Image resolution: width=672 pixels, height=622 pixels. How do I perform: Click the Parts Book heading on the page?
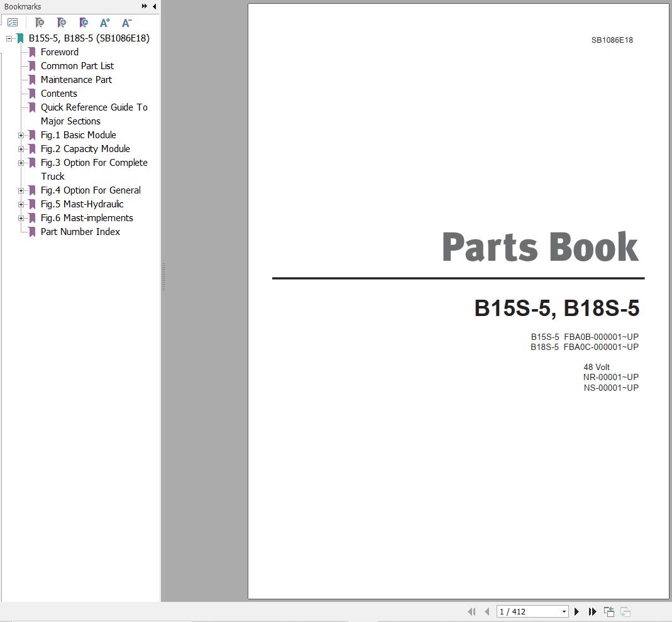(x=541, y=247)
